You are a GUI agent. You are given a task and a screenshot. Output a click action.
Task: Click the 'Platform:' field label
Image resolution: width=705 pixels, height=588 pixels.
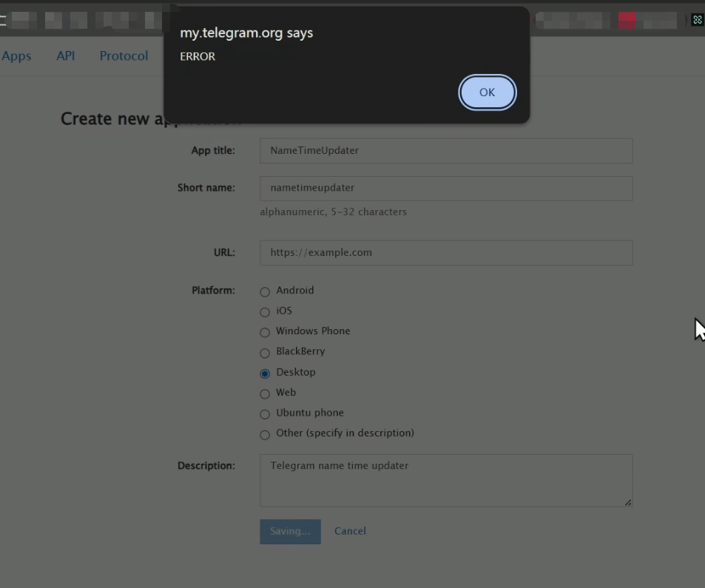213,291
